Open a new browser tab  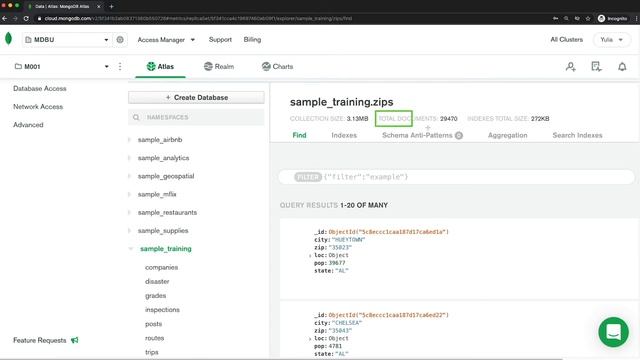point(111,6)
